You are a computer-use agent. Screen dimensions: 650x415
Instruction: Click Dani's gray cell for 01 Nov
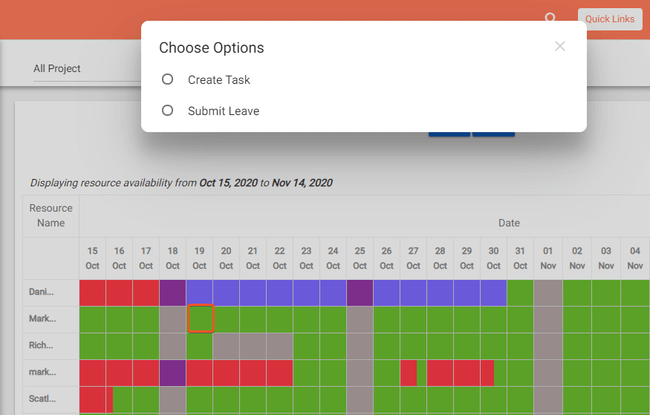(548, 292)
